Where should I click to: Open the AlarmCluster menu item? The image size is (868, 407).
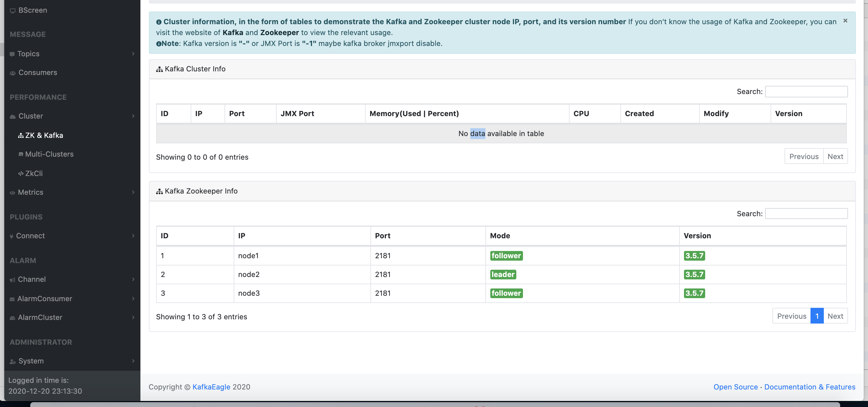point(40,317)
